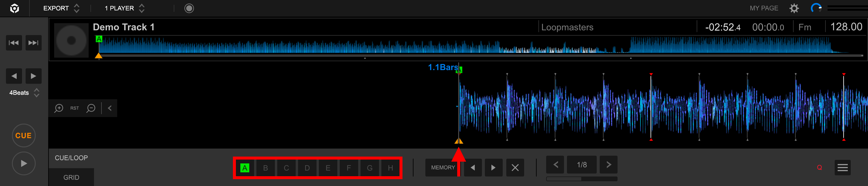The width and height of the screenshot is (868, 186).
Task: Switch to the GRID tab
Action: point(71,177)
